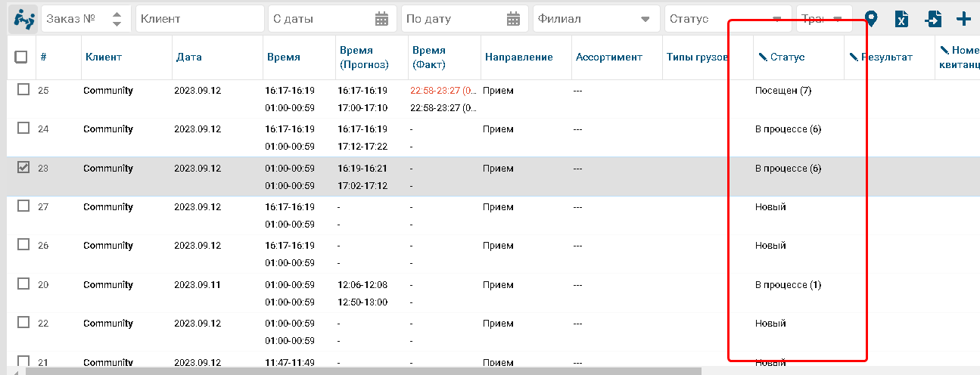This screenshot has height=375, width=980.
Task: Expand the Филиал dropdown
Action: pos(645,19)
